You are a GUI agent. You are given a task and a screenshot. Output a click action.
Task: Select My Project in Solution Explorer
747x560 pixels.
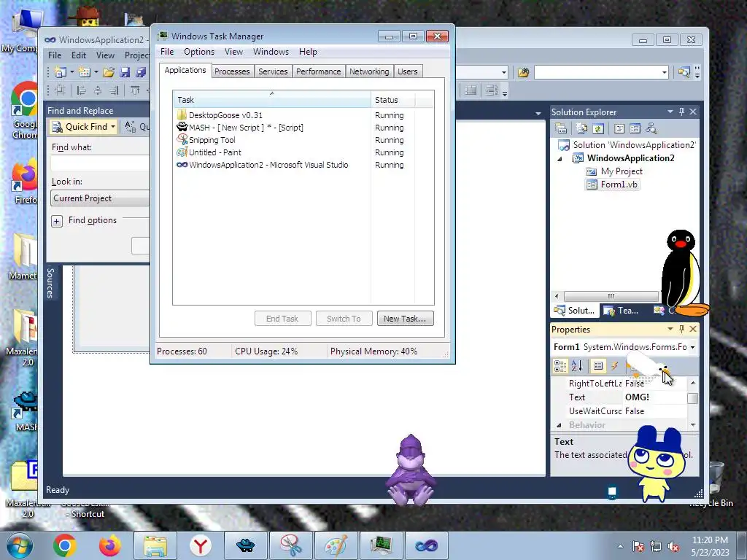[x=614, y=171]
